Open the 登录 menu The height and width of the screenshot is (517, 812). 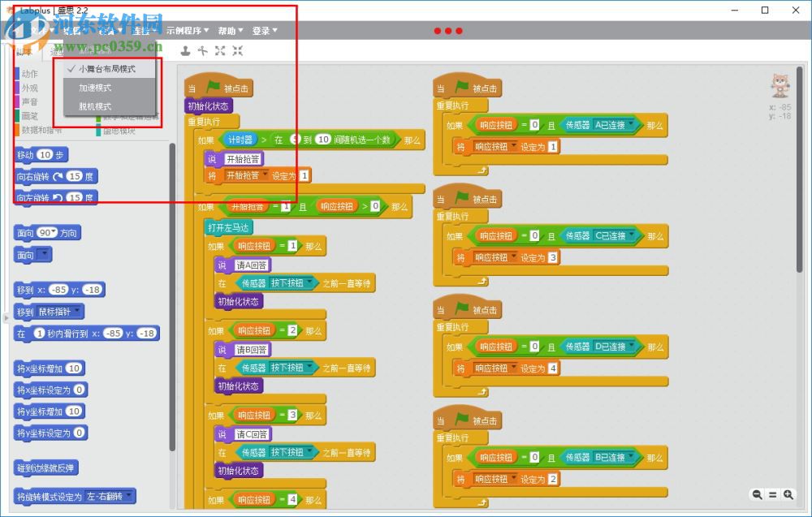point(265,31)
